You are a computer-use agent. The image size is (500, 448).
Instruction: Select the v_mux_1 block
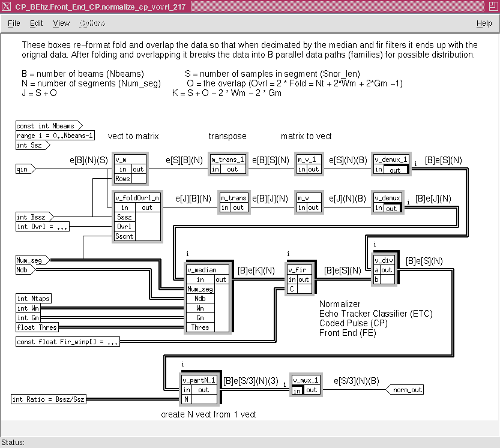(x=306, y=380)
